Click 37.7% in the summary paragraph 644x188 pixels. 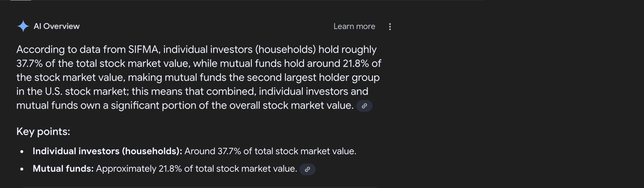click(x=29, y=63)
